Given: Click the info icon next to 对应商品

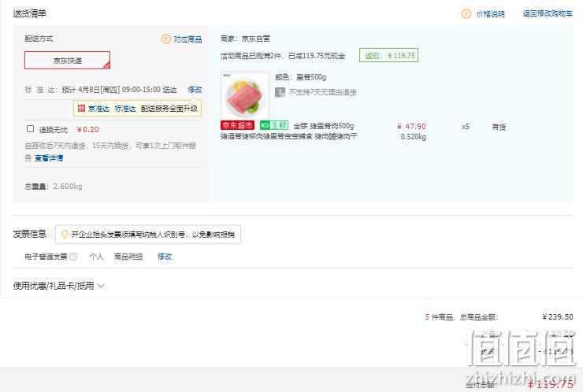Looking at the screenshot, I should tap(165, 39).
